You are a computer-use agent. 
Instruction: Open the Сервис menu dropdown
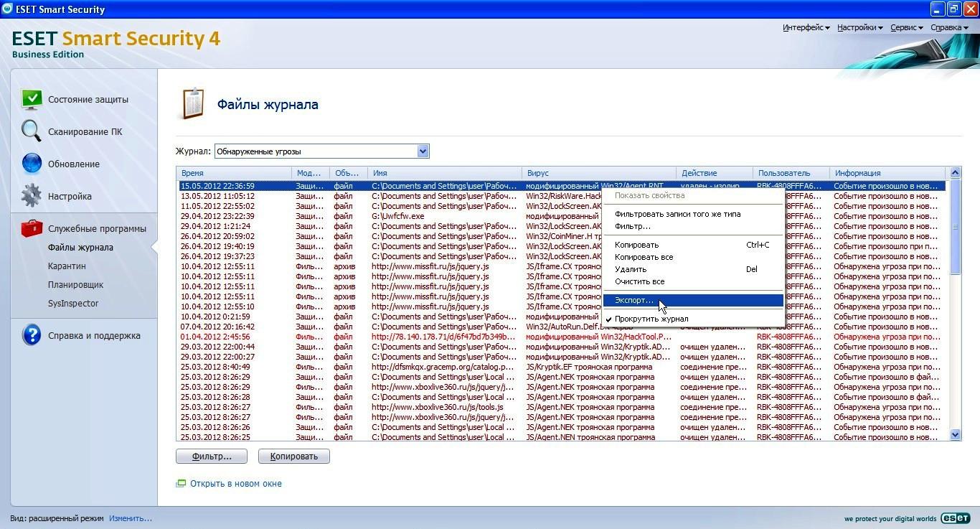[x=907, y=27]
